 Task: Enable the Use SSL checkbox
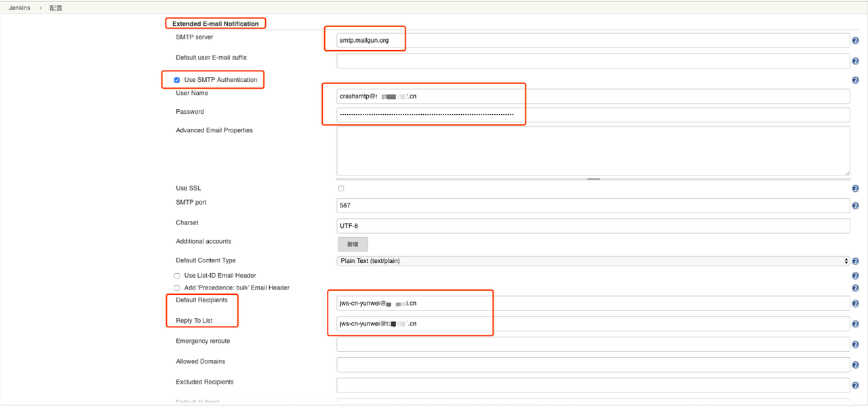coord(341,188)
